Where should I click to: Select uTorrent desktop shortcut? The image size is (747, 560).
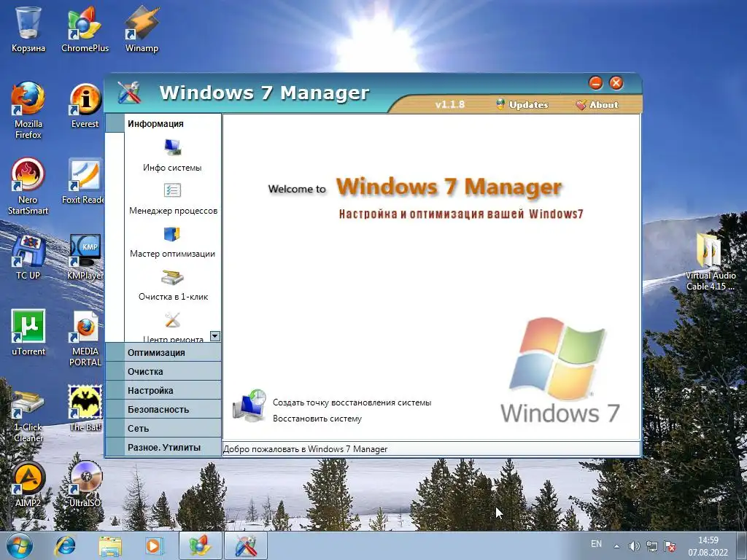tap(28, 332)
